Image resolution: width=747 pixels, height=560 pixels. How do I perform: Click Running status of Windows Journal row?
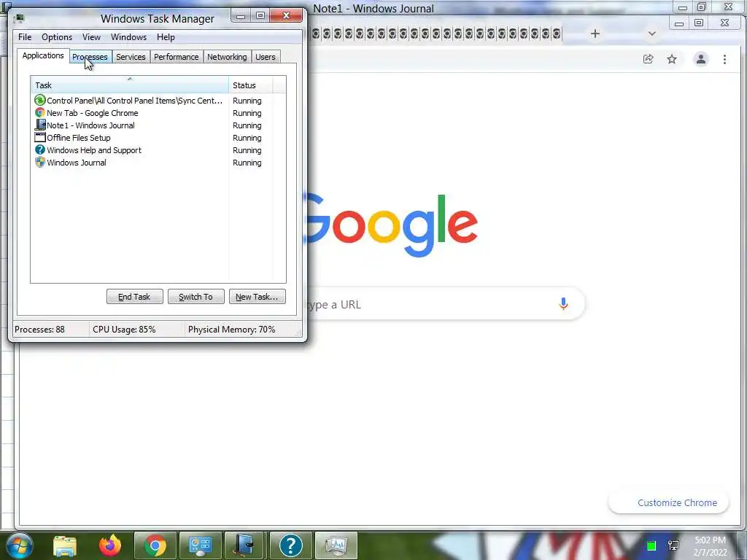tap(247, 163)
